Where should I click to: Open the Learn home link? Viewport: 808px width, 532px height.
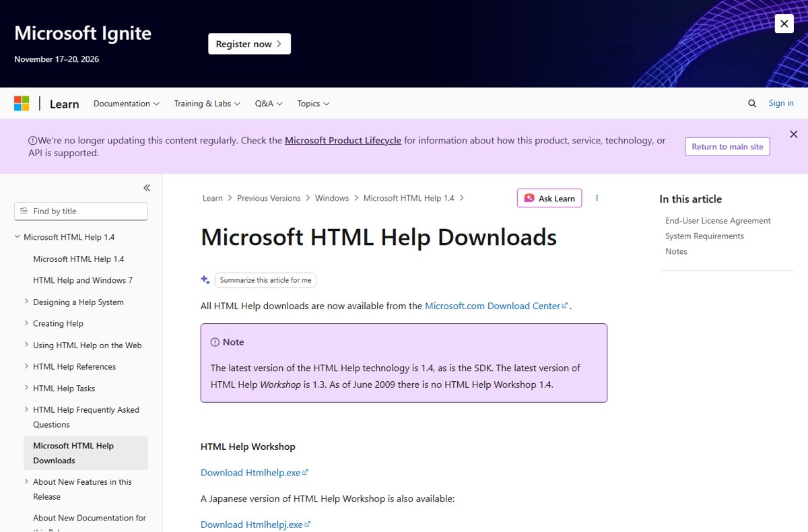coord(65,104)
